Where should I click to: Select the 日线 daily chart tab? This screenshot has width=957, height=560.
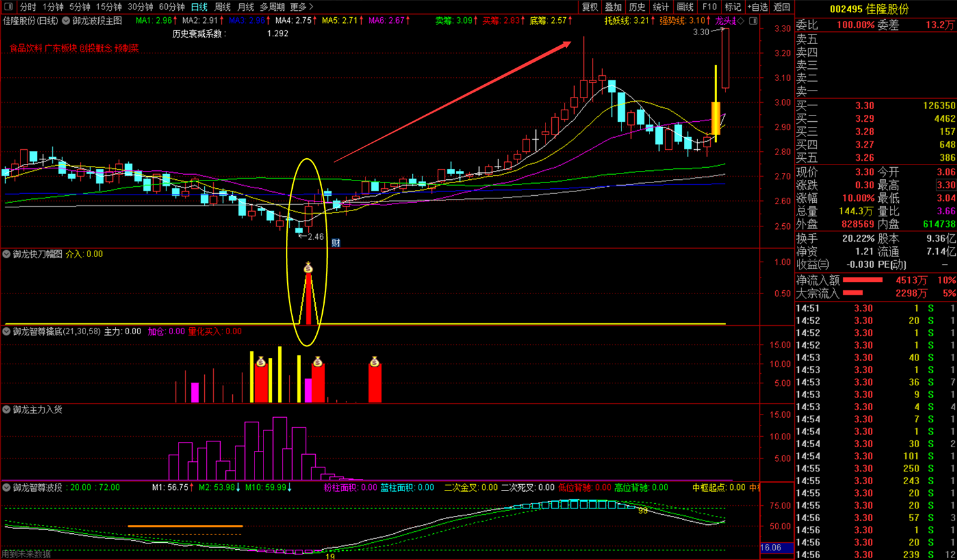point(199,7)
